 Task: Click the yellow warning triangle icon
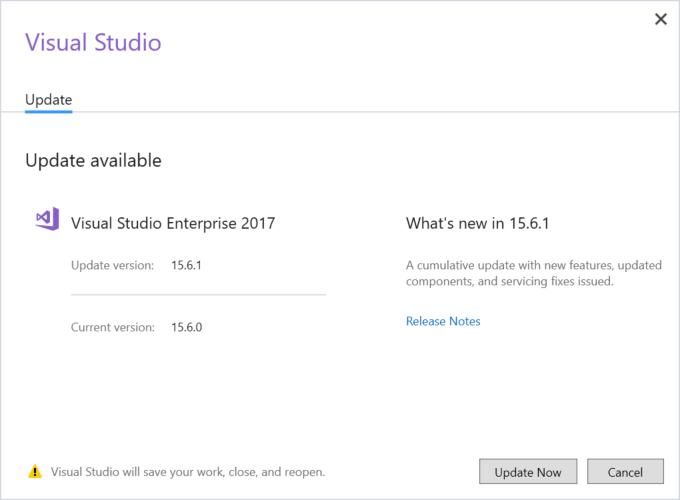pyautogui.click(x=35, y=471)
